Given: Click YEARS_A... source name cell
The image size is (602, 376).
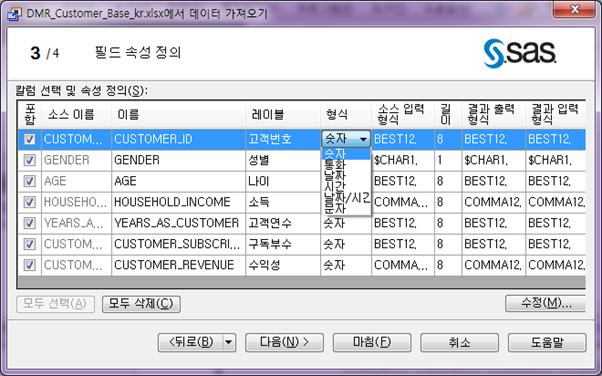Looking at the screenshot, I should tap(76, 223).
